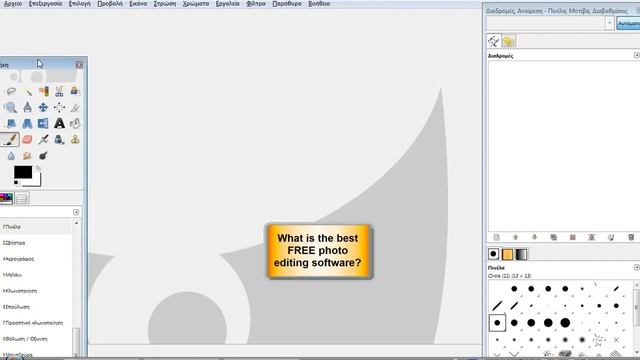640x360 pixels.
Task: Switch to the Undo History tab
Action: tap(509, 41)
